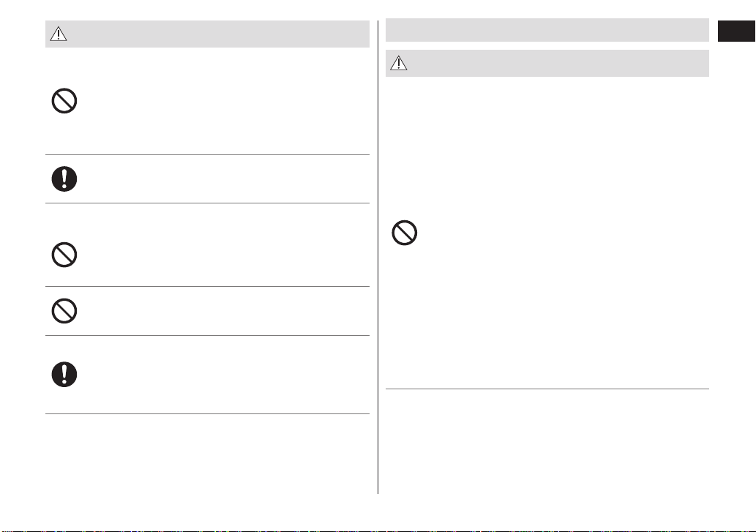Click the bottom separator line of left column

[207, 413]
